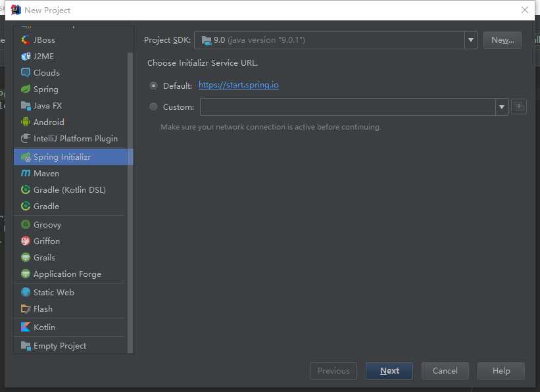
Task: Select the Kotlin project type label
Action: pyautogui.click(x=44, y=328)
